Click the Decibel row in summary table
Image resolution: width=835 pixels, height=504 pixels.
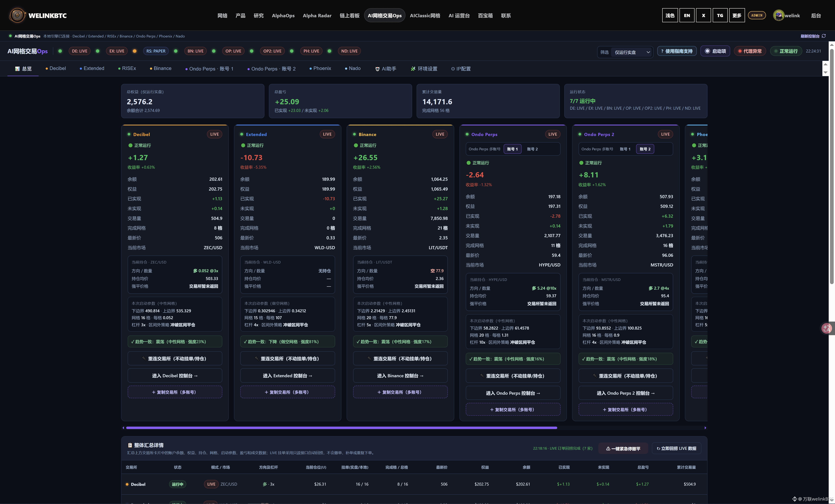pos(414,484)
